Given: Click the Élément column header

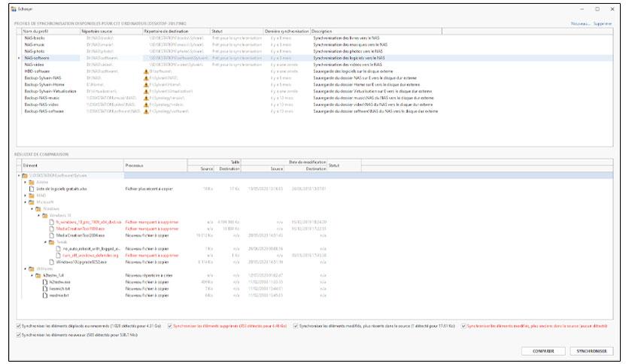Looking at the screenshot, I should (73, 165).
